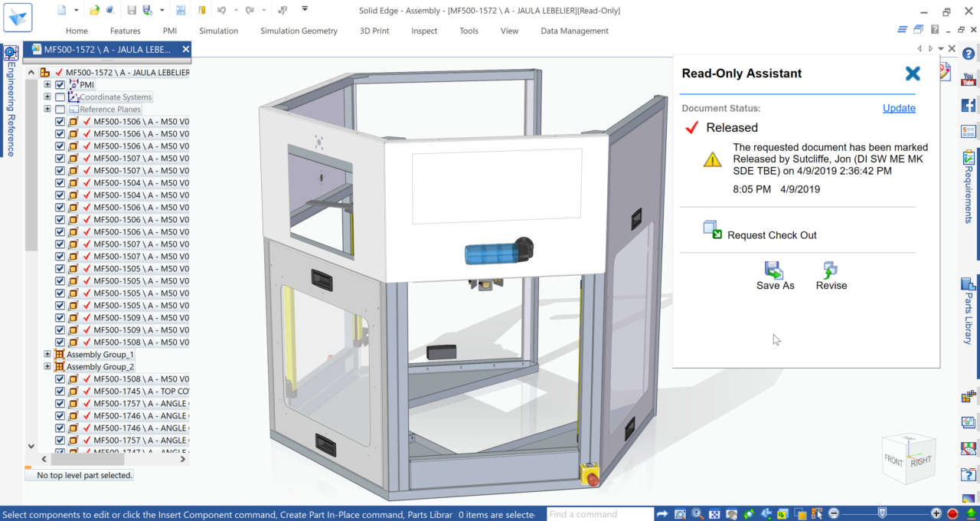Open Facebook icon in right sidebar
This screenshot has height=521, width=980.
(969, 106)
